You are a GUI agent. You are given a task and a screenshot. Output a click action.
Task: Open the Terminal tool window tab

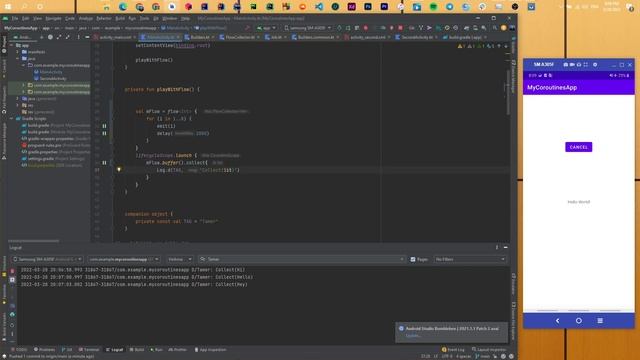point(89,350)
